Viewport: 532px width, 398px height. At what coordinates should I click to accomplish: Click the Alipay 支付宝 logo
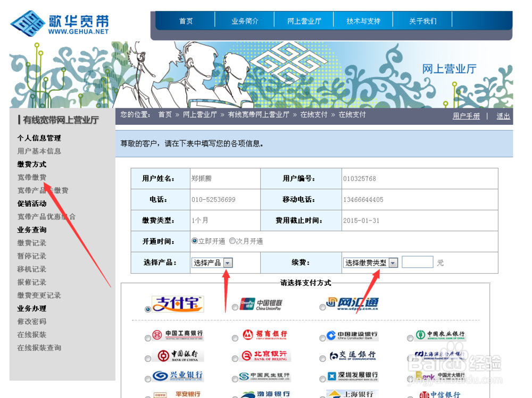pyautogui.click(x=178, y=304)
